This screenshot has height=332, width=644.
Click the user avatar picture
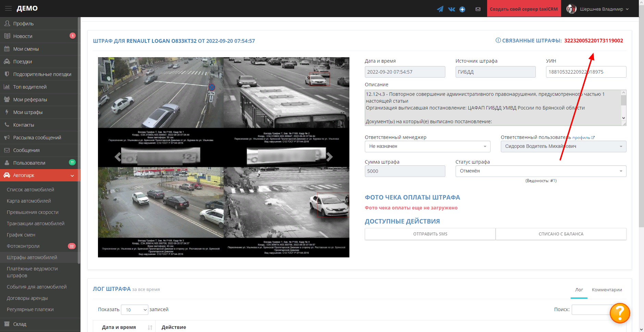[x=571, y=9]
